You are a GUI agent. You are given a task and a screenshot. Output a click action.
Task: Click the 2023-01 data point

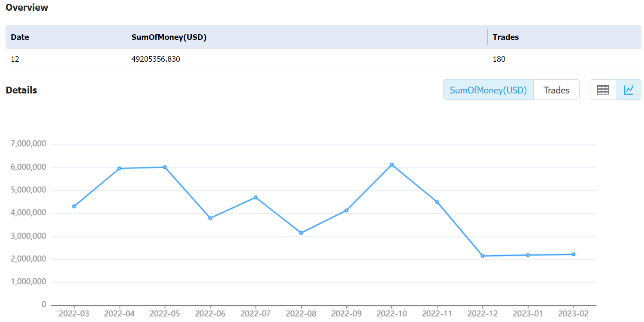coord(528,255)
